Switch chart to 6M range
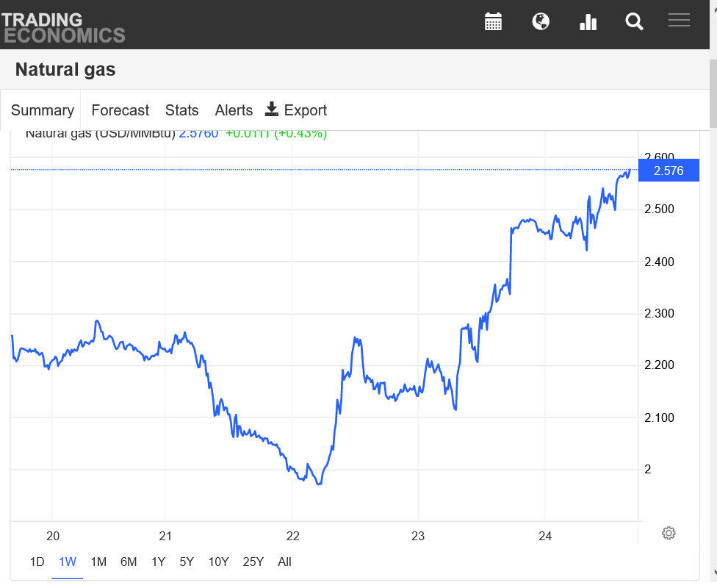 pyautogui.click(x=129, y=562)
